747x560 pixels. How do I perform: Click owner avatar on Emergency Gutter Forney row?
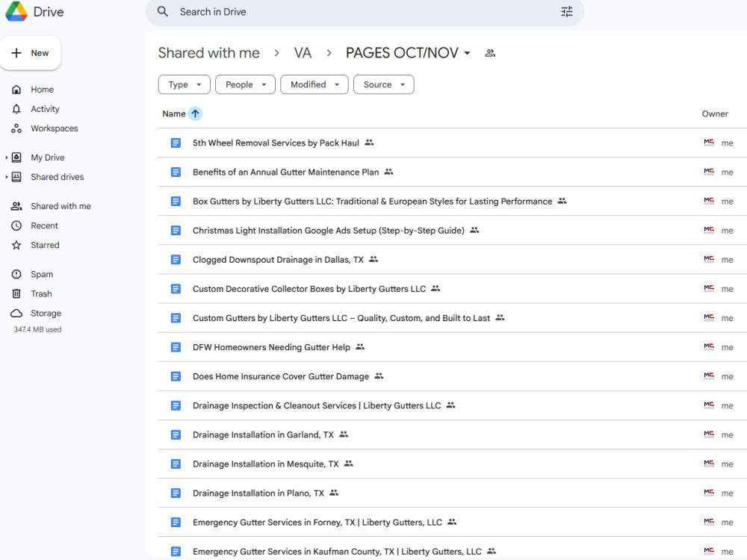[709, 522]
